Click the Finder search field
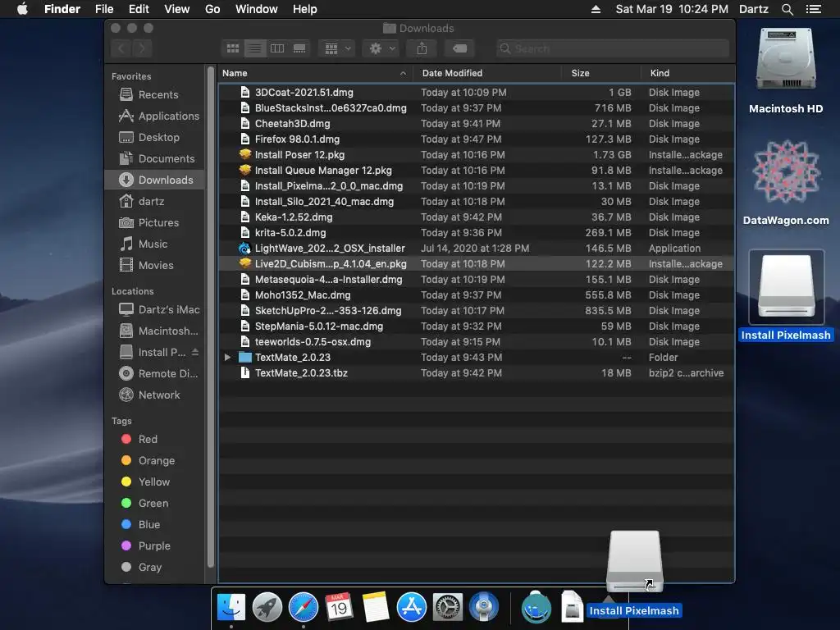840x630 pixels. (612, 48)
